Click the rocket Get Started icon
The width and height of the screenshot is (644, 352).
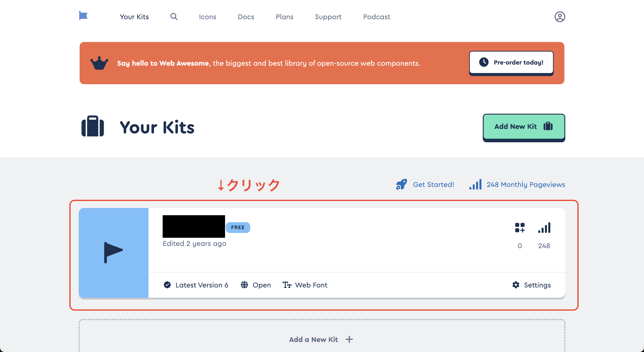pyautogui.click(x=402, y=184)
